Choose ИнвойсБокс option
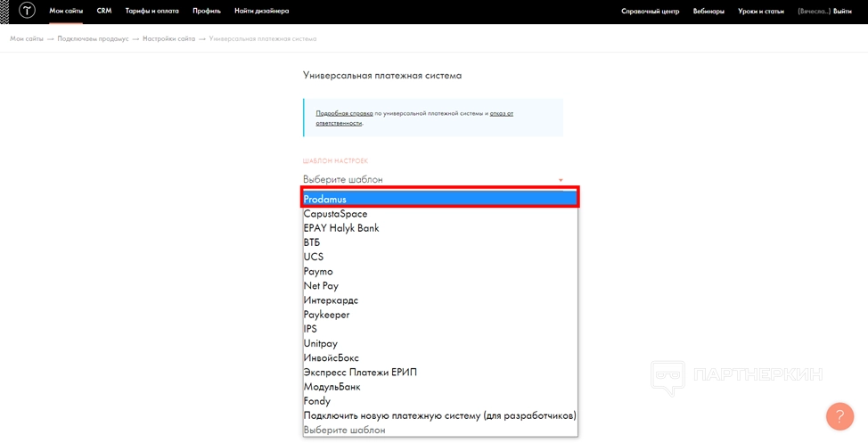Image resolution: width=868 pixels, height=443 pixels. pos(440,357)
